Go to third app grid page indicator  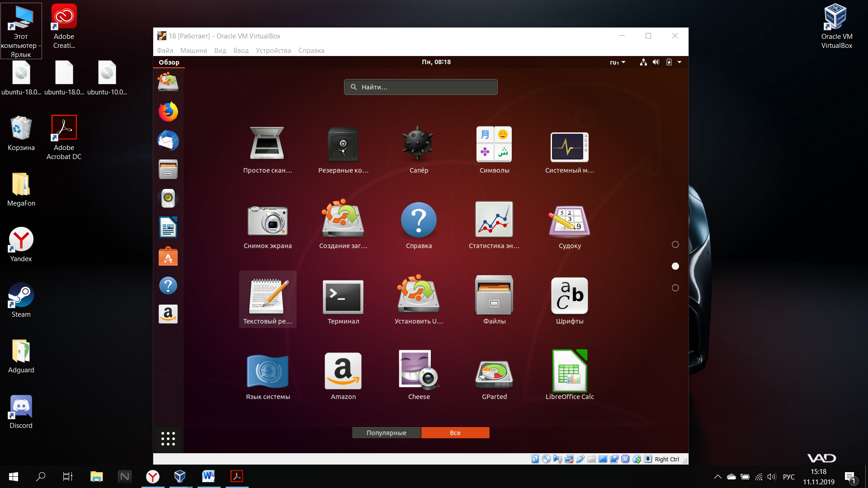[x=675, y=288]
